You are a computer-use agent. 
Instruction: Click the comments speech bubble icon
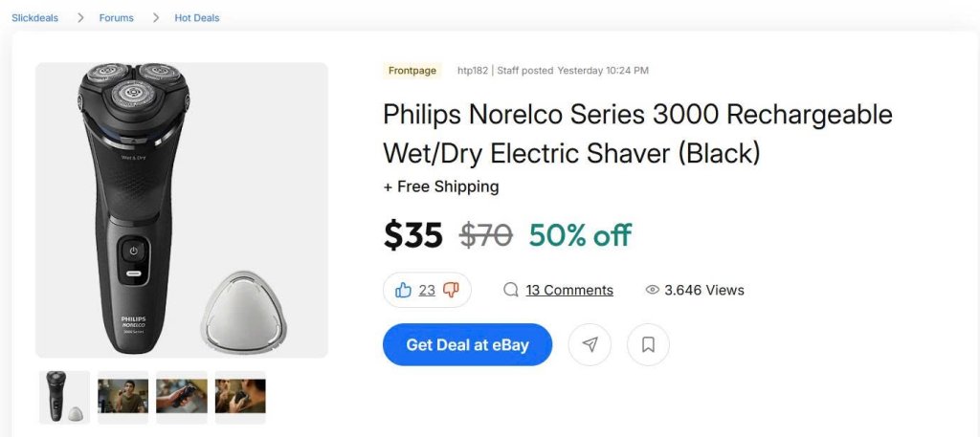tap(511, 290)
